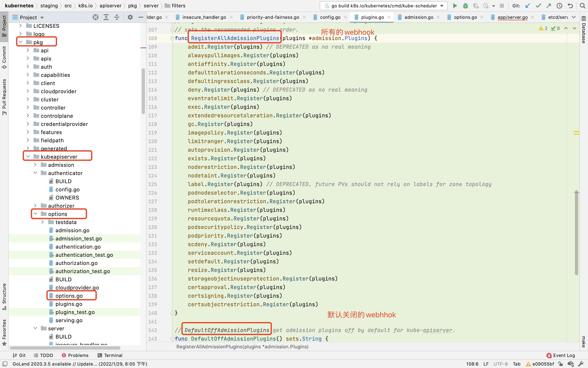Open the make tool window
This screenshot has width=588, height=368.
(584, 342)
